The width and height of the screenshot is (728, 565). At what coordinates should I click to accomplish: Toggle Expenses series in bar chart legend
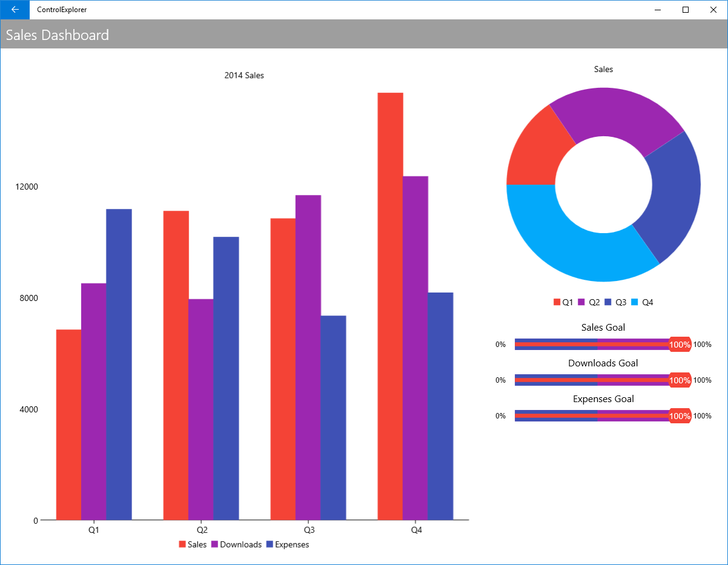[288, 544]
